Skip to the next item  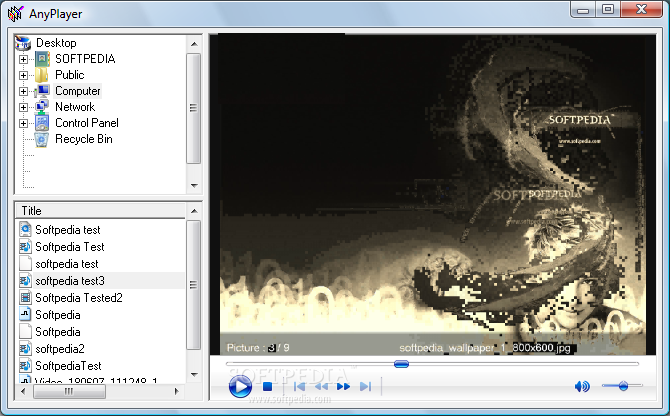[x=365, y=387]
